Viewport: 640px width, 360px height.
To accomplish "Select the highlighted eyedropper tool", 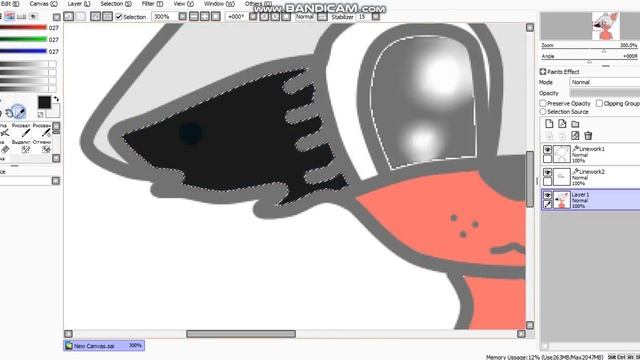I will [x=18, y=111].
